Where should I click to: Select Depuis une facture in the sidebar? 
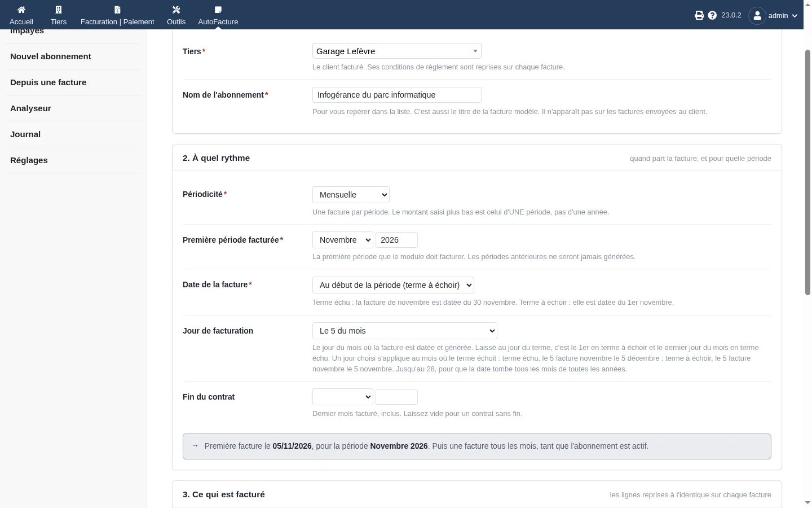(x=48, y=82)
